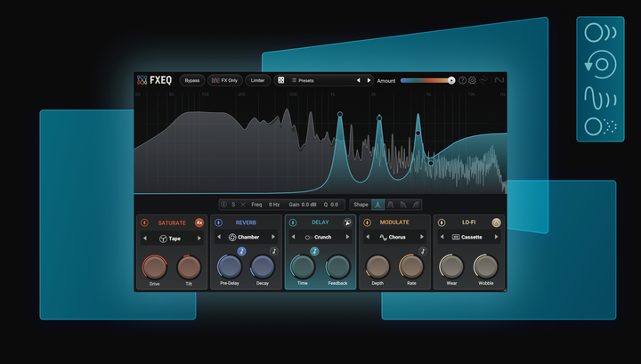Screen dimensions: 641x364
Task: Select previous Delay type left of Crunch
Action: point(293,237)
